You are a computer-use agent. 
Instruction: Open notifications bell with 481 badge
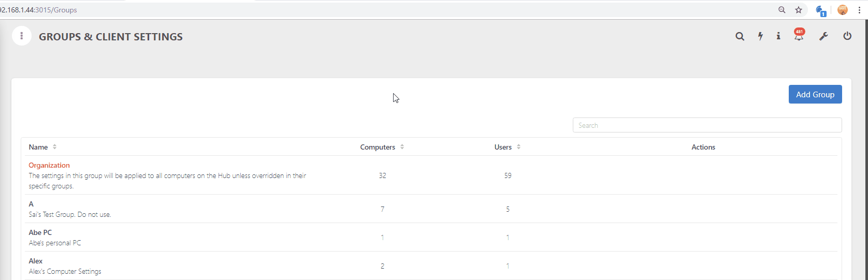pos(799,36)
